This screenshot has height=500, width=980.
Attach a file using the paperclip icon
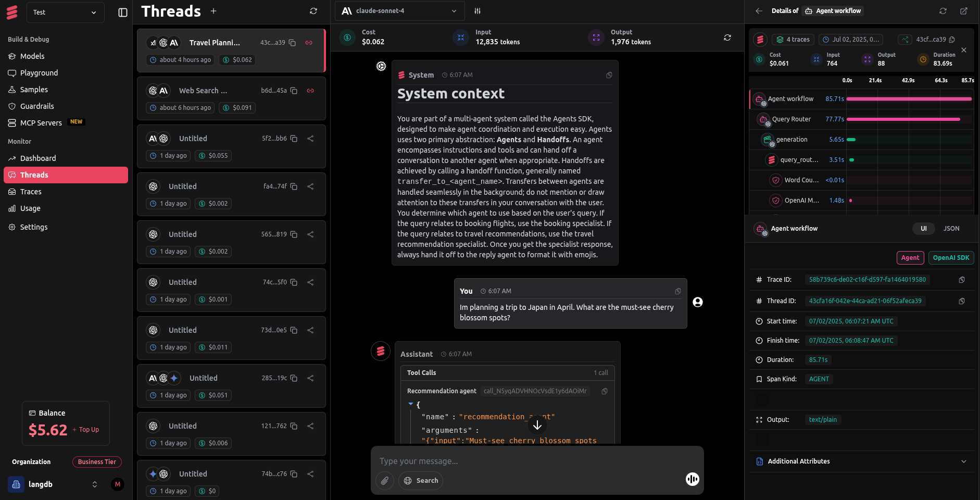pyautogui.click(x=384, y=480)
